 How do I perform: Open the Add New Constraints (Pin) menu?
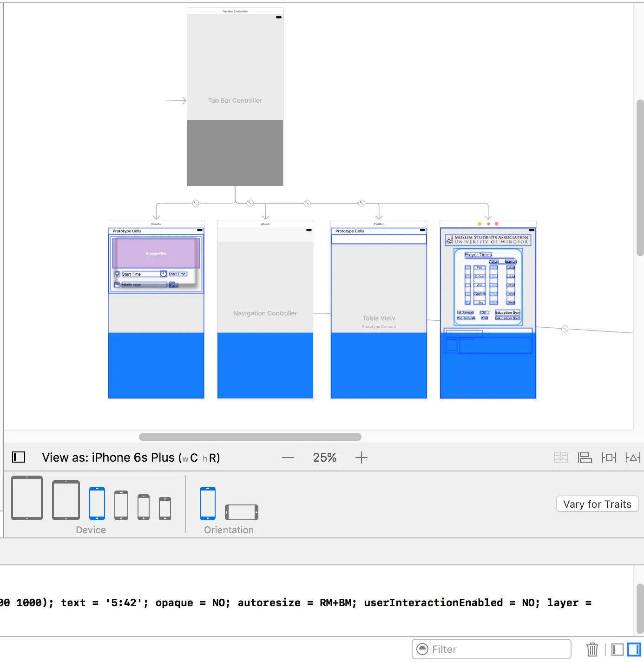tap(609, 457)
